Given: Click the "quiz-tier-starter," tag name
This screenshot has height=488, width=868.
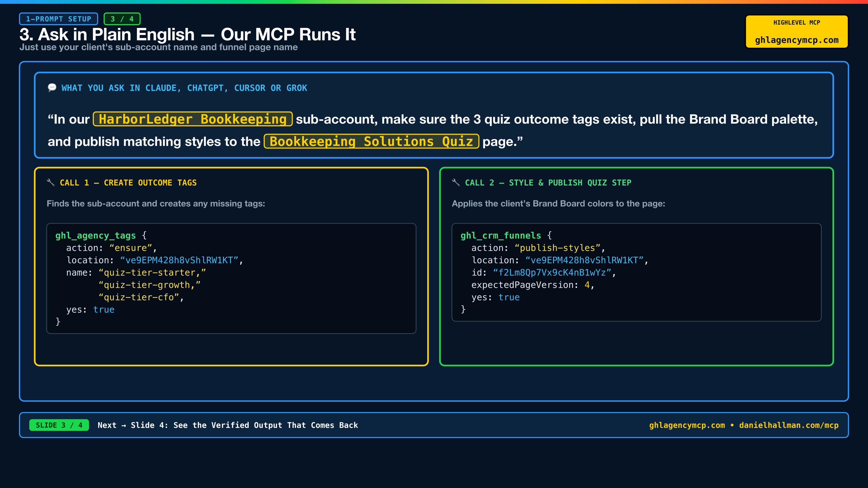Looking at the screenshot, I should point(152,272).
